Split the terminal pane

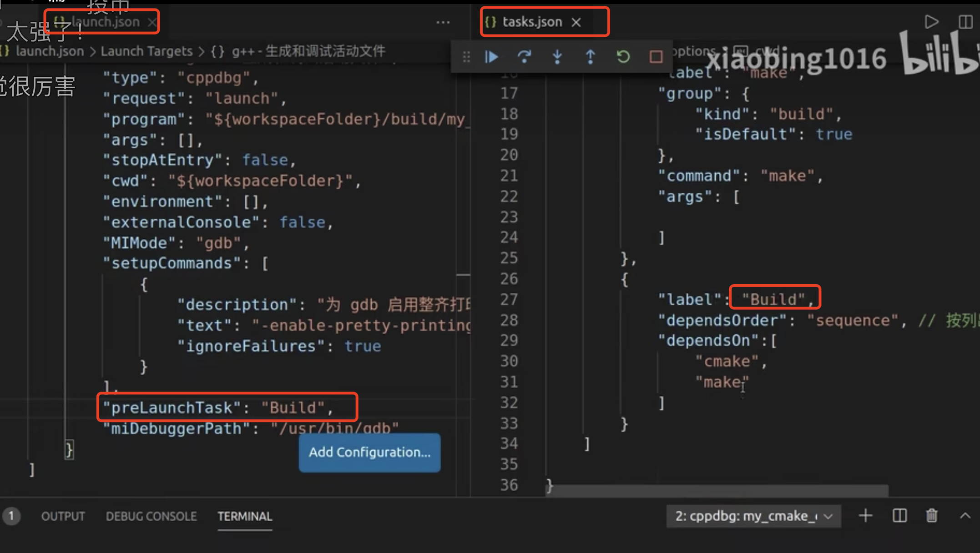(x=899, y=516)
